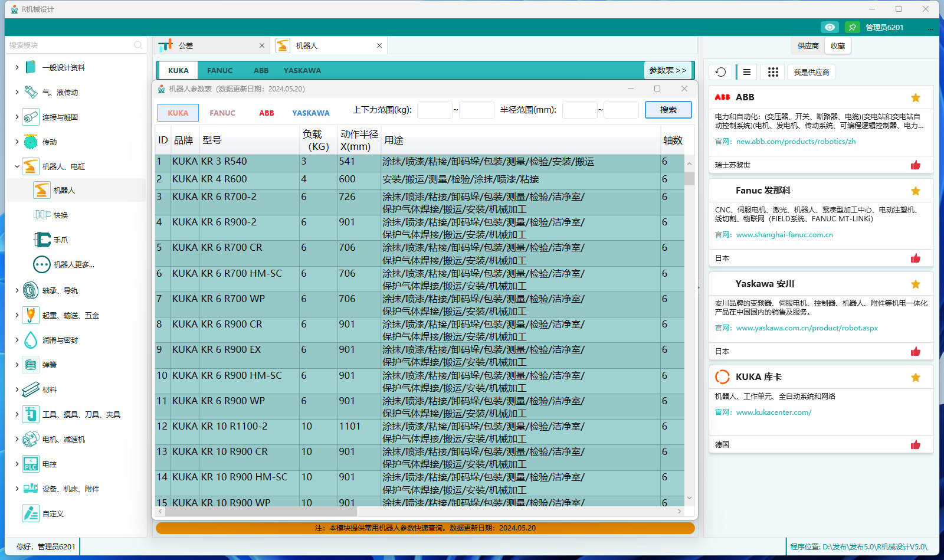Viewport: 944px width, 560px height.
Task: Open the 电控 PLC icon
Action: coord(31,464)
